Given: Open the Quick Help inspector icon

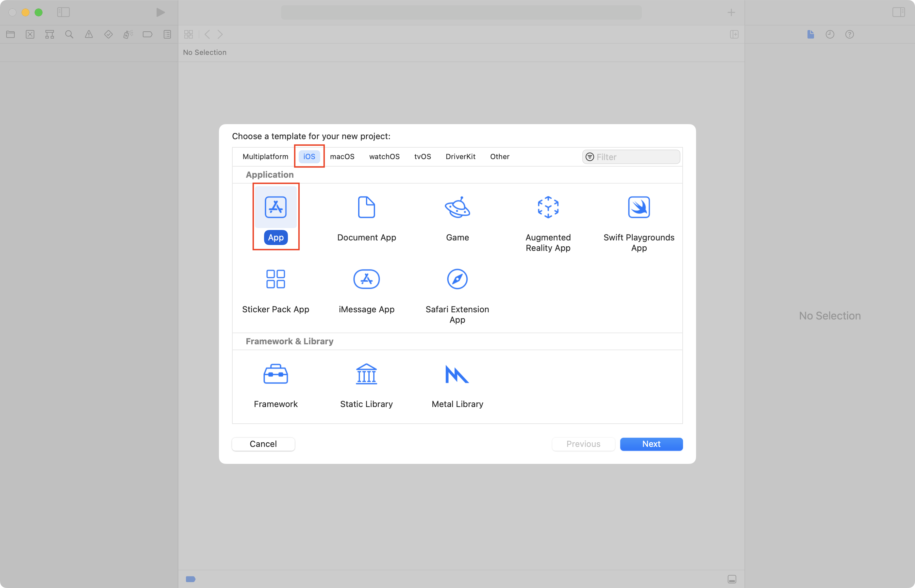Looking at the screenshot, I should coord(849,34).
